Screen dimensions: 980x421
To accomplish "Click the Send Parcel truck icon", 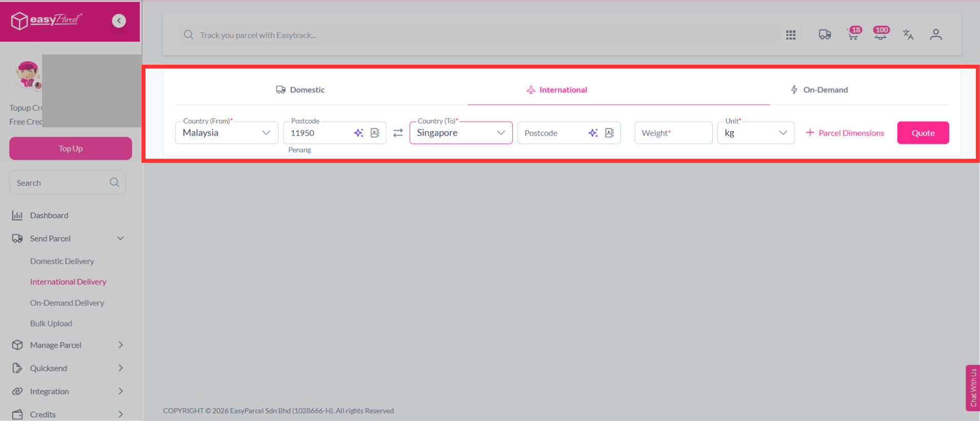I will pyautogui.click(x=17, y=238).
